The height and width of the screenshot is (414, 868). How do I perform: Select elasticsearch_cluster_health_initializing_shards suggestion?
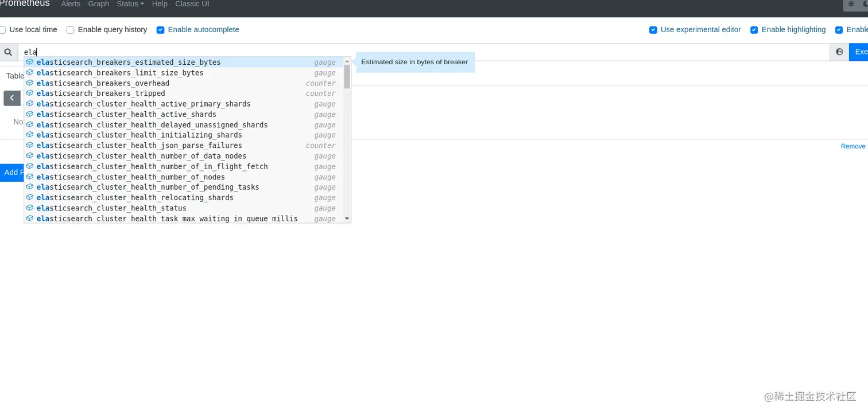point(184,135)
